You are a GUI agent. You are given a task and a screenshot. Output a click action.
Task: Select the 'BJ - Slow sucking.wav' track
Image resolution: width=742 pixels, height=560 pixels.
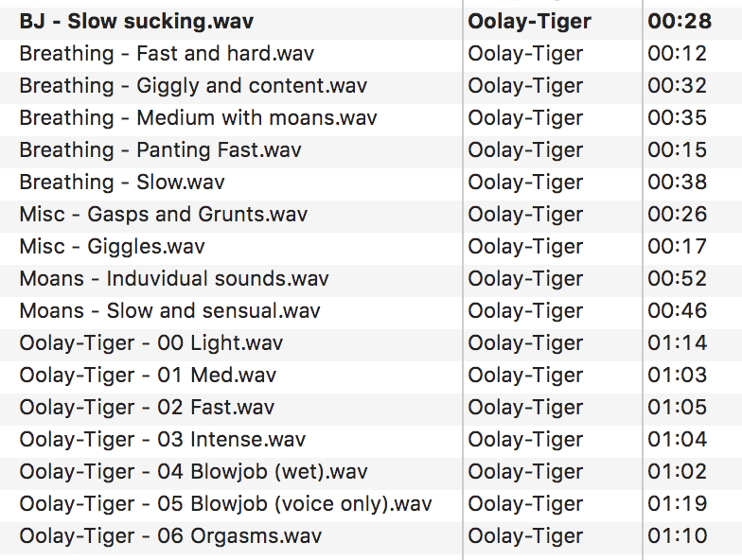click(136, 21)
